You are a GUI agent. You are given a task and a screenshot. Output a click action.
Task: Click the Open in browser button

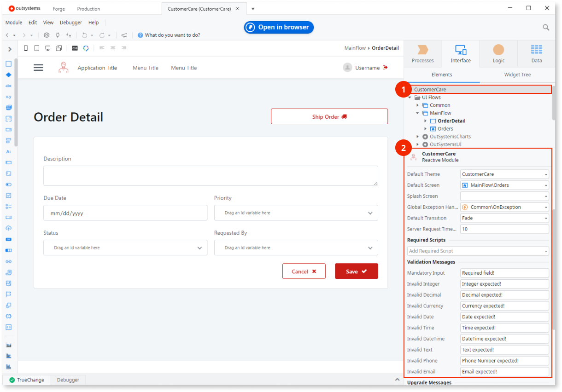(x=278, y=27)
